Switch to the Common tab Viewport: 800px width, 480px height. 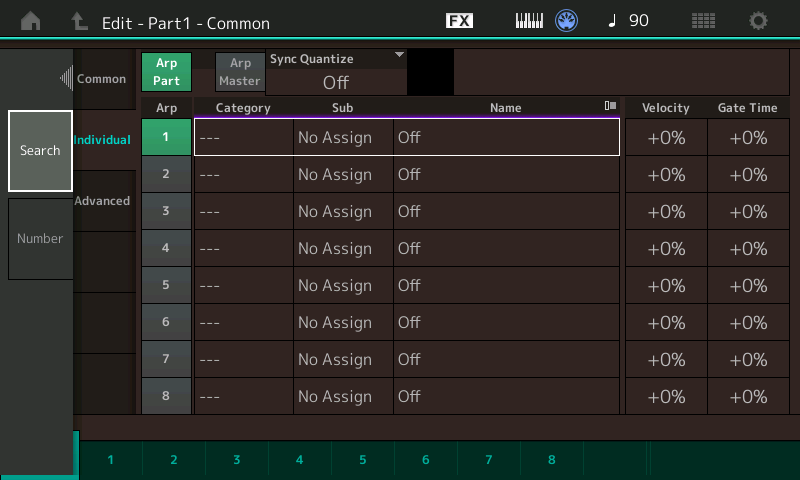coord(102,79)
